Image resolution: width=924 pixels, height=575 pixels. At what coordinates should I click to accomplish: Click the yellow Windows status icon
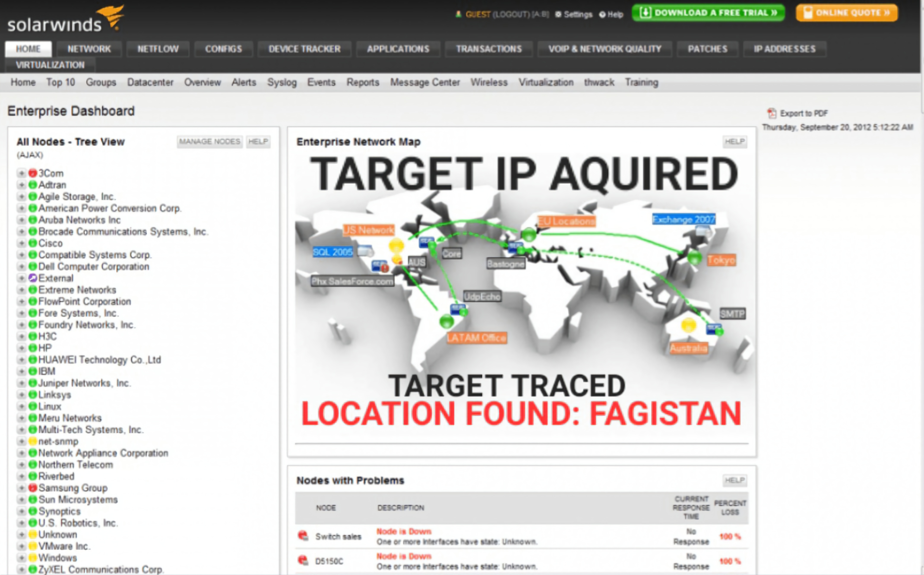tap(33, 558)
